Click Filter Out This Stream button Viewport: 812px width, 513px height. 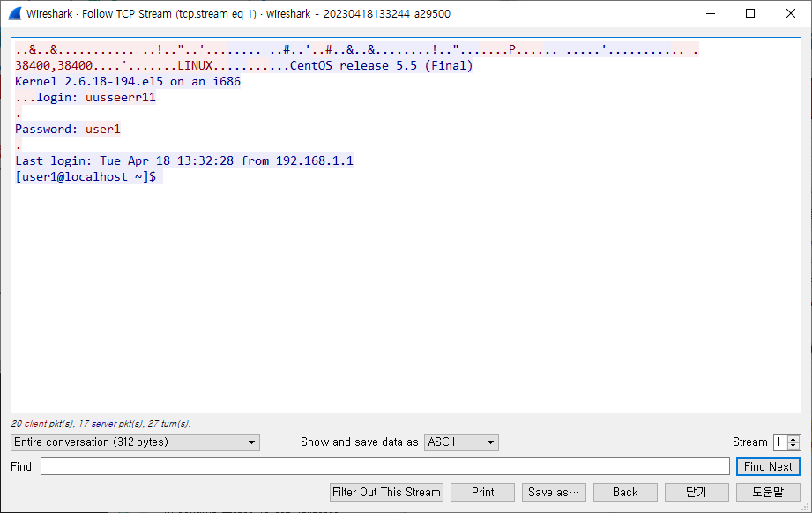point(386,493)
